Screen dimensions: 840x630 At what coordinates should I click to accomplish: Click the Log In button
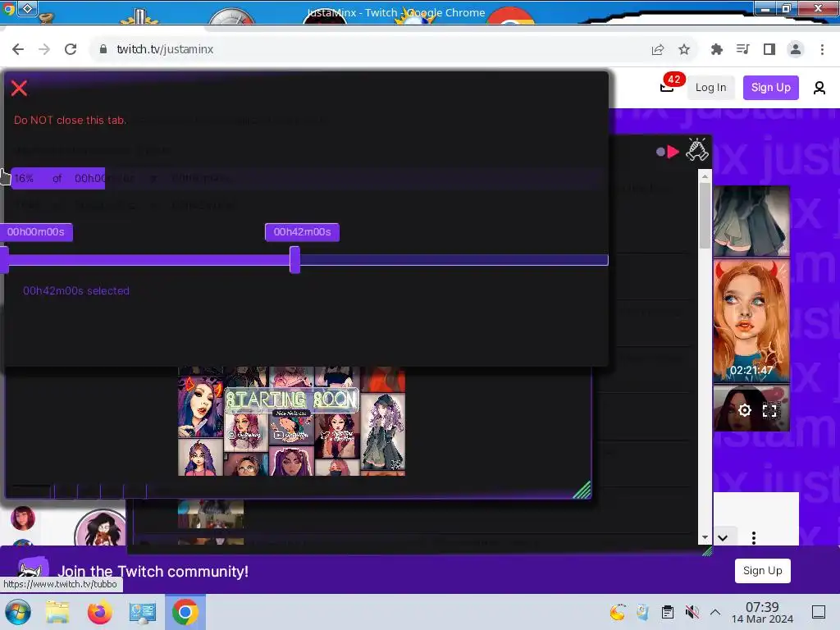[x=710, y=87]
